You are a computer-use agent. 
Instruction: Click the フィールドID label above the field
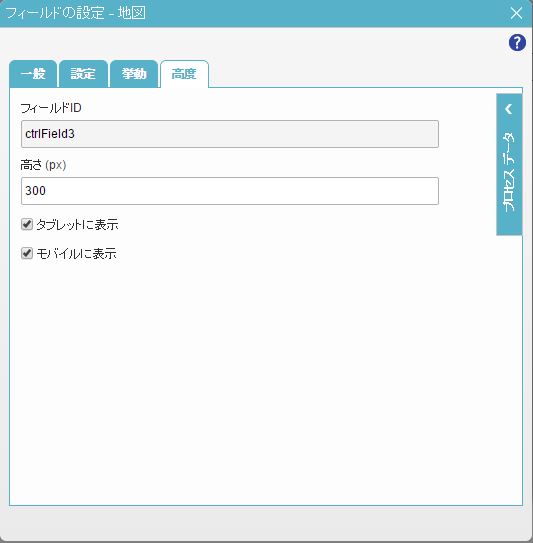pos(51,108)
